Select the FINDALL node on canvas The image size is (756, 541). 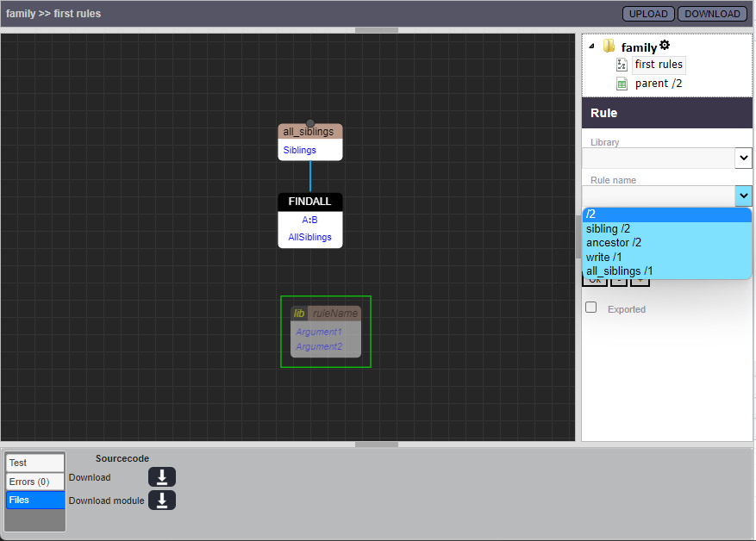coord(309,202)
